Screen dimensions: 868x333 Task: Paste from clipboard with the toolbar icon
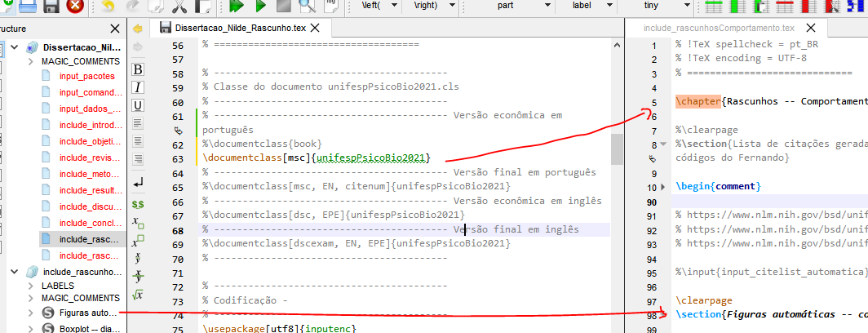[x=202, y=6]
